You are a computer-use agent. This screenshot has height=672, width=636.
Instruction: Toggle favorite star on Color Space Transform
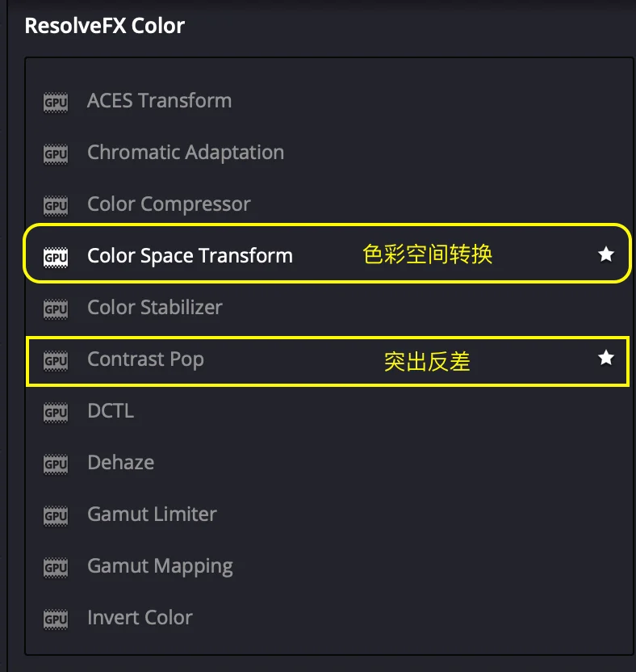(606, 254)
